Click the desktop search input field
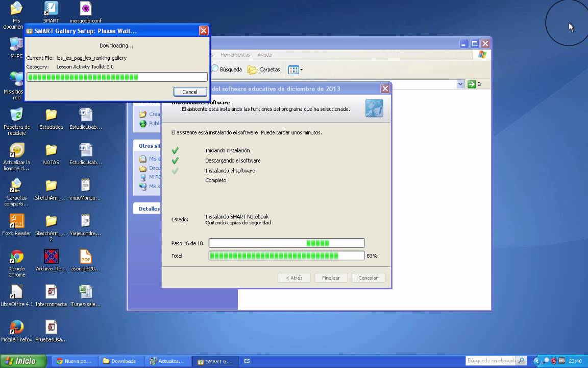The image size is (588, 368). 491,361
